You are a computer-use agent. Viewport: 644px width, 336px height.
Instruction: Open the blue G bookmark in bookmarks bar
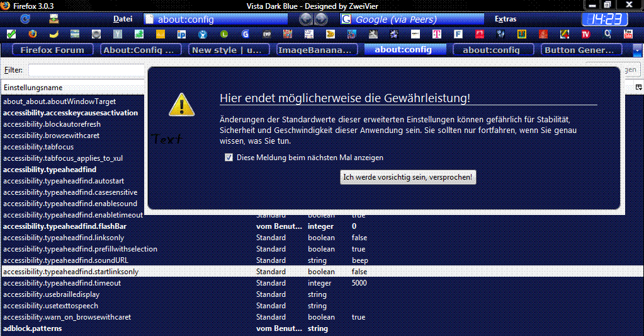pos(245,34)
